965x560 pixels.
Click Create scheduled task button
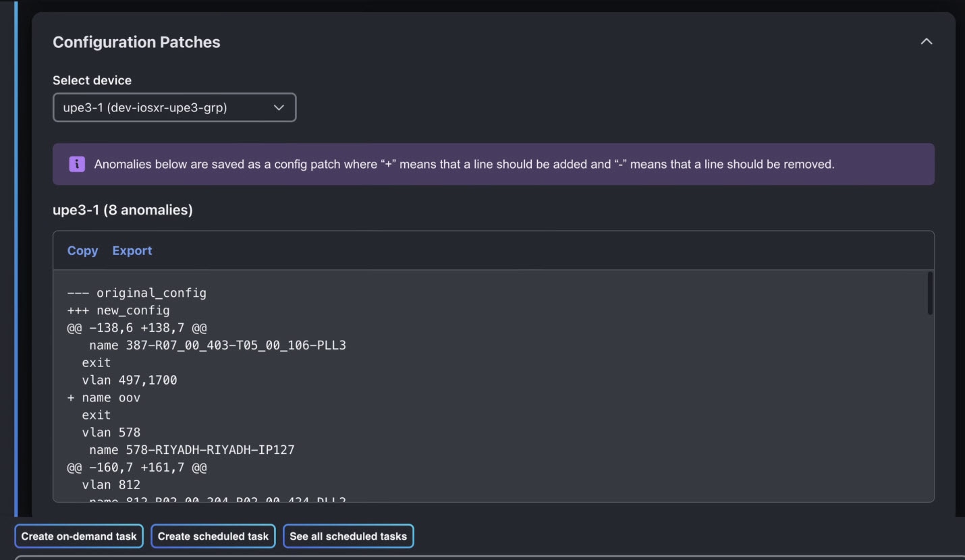point(213,536)
